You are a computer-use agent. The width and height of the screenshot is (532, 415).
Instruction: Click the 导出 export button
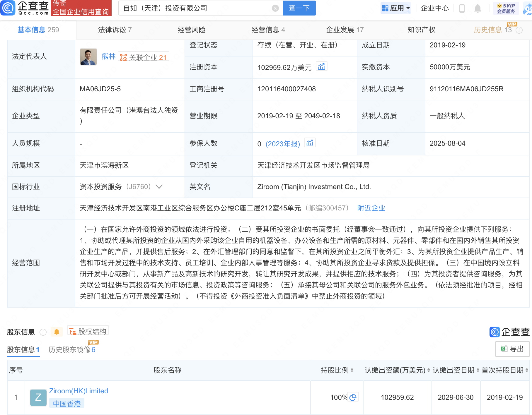coord(512,349)
